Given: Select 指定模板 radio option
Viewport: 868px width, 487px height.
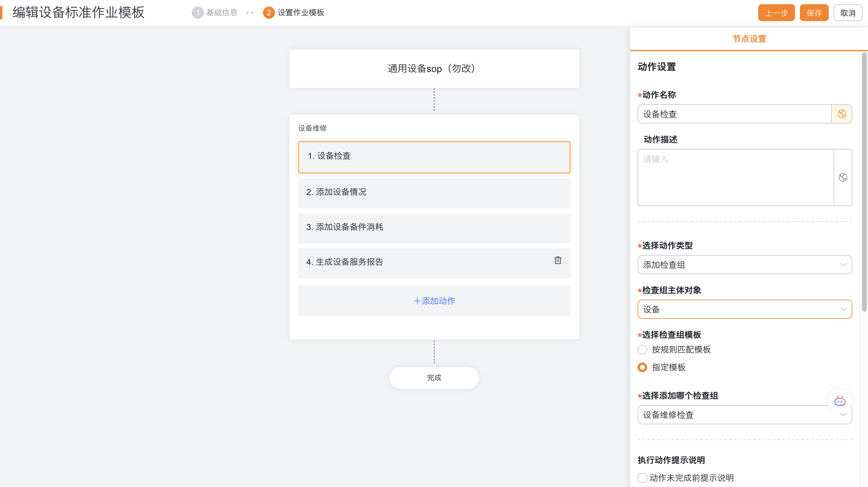Looking at the screenshot, I should [x=642, y=367].
